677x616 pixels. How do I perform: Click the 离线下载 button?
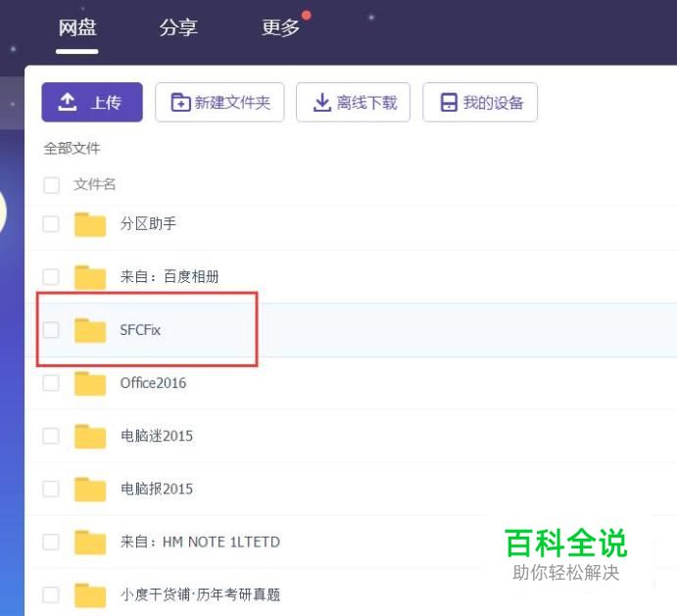tap(353, 102)
